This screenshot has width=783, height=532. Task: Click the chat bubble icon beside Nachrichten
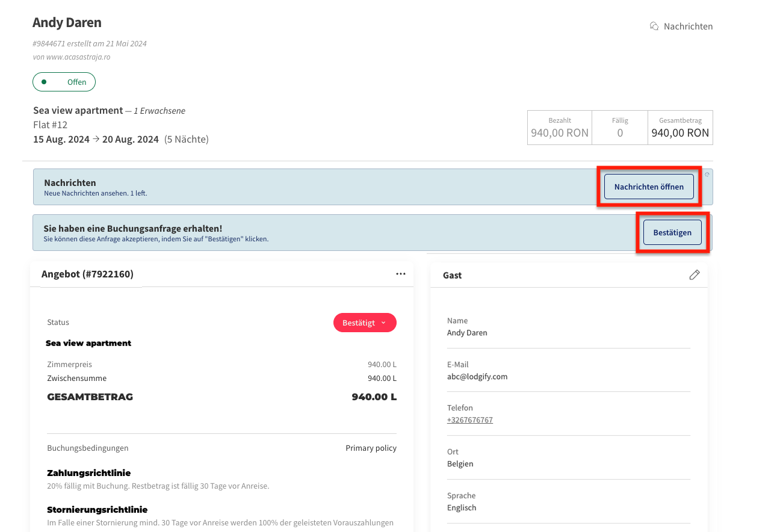(654, 26)
